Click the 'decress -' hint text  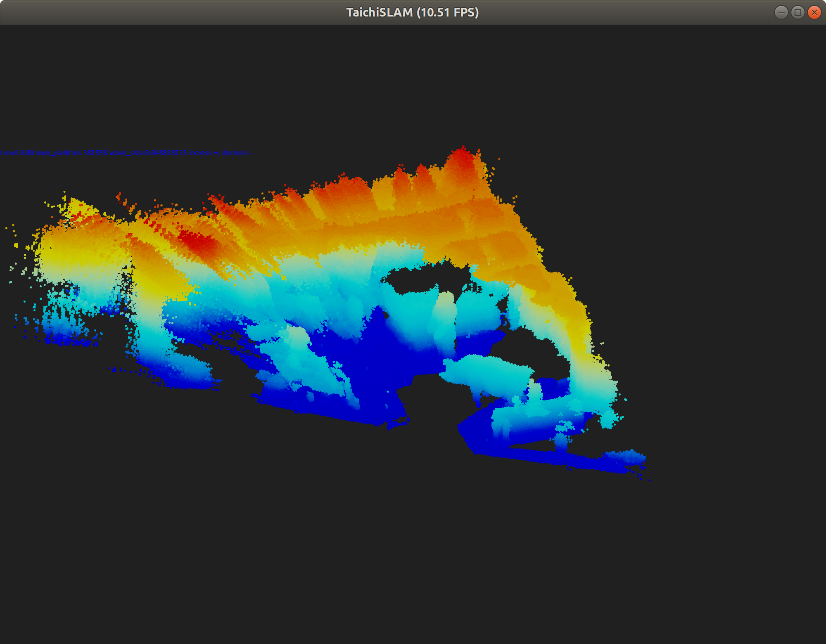pos(237,153)
